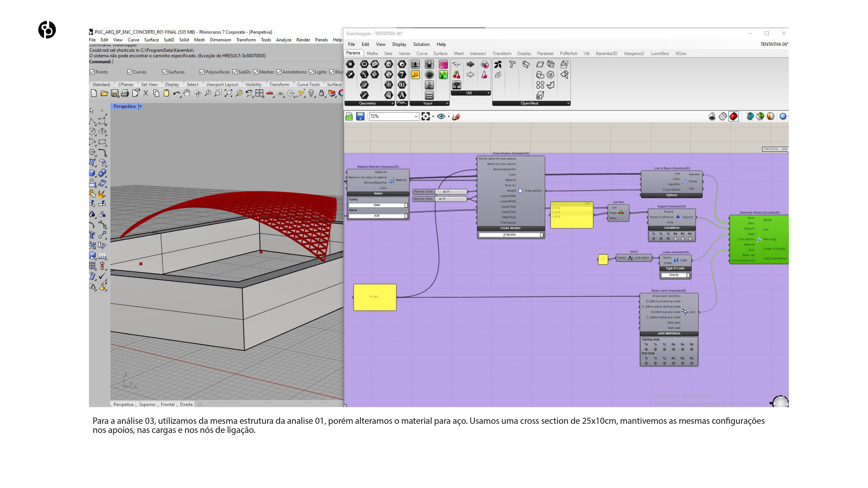
Task: Open the 72% zoom level dropdown
Action: tap(416, 117)
